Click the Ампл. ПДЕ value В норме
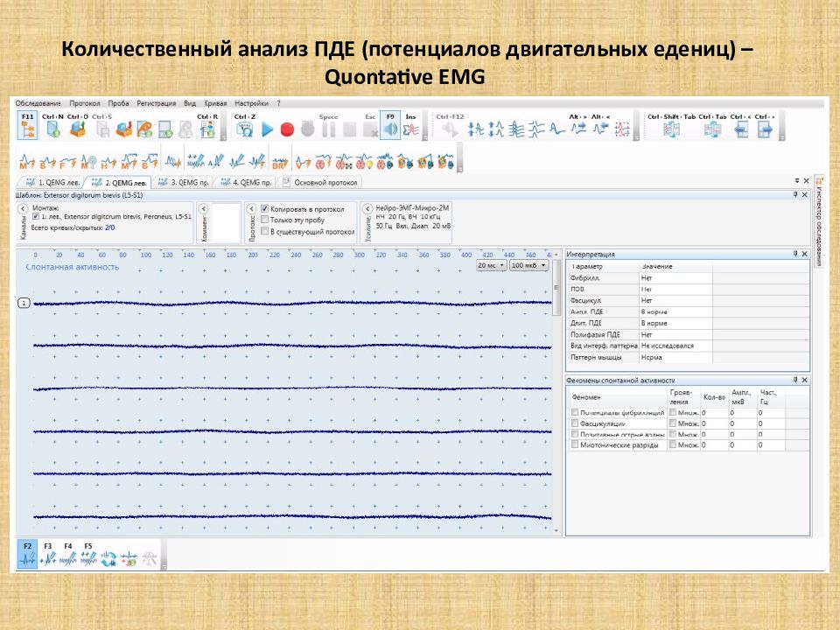This screenshot has height=630, width=840. tap(675, 311)
